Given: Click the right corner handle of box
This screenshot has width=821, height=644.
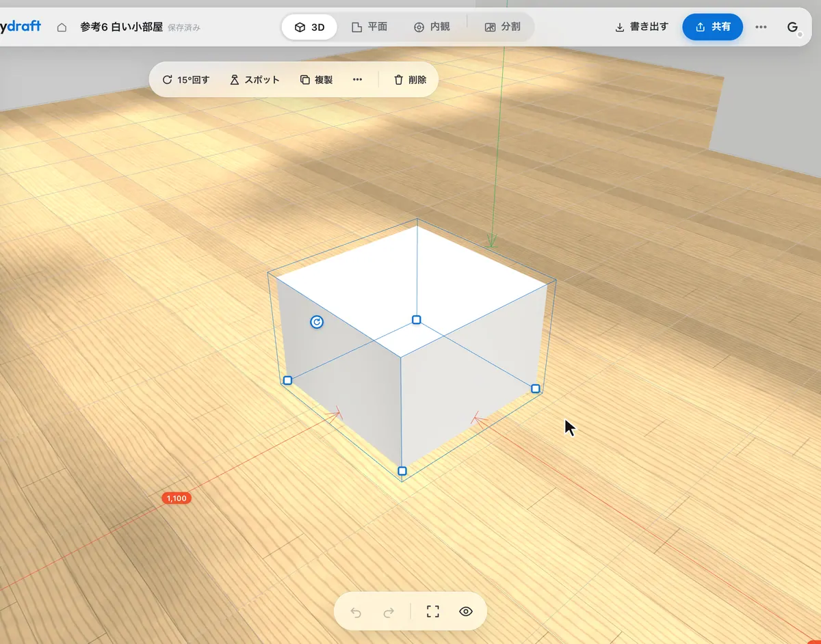Looking at the screenshot, I should (536, 389).
